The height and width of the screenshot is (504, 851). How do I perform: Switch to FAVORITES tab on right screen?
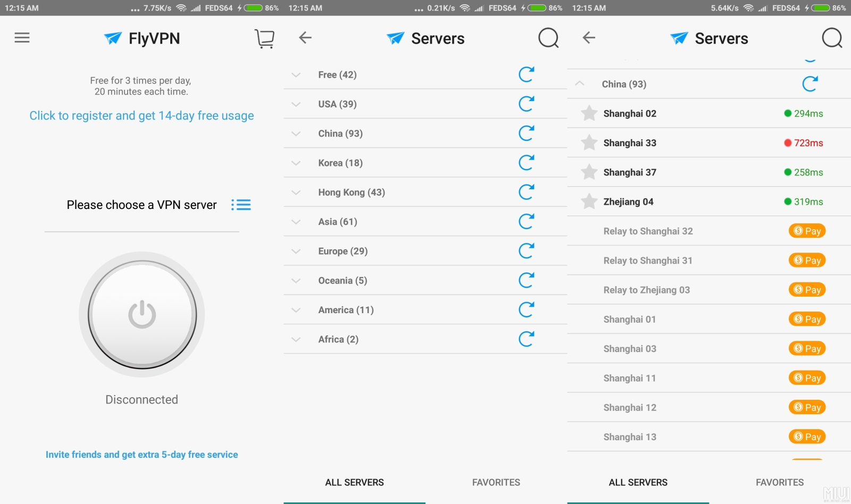pos(780,482)
